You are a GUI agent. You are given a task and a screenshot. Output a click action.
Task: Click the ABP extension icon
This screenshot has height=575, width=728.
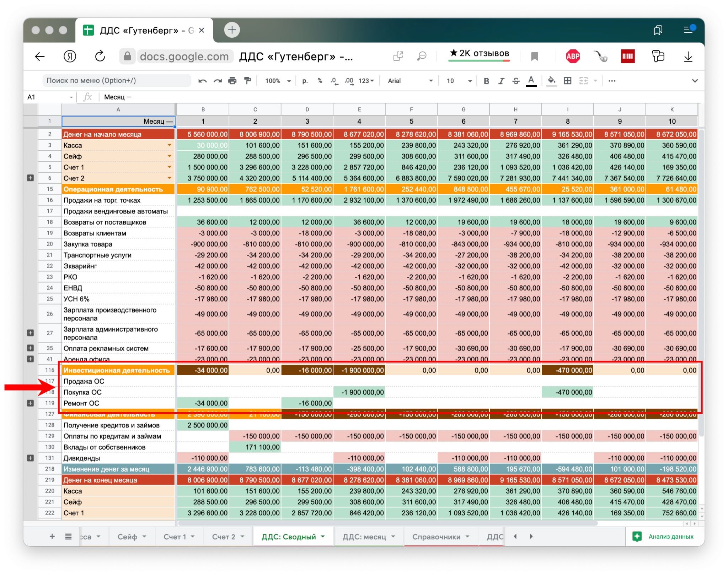pyautogui.click(x=573, y=56)
